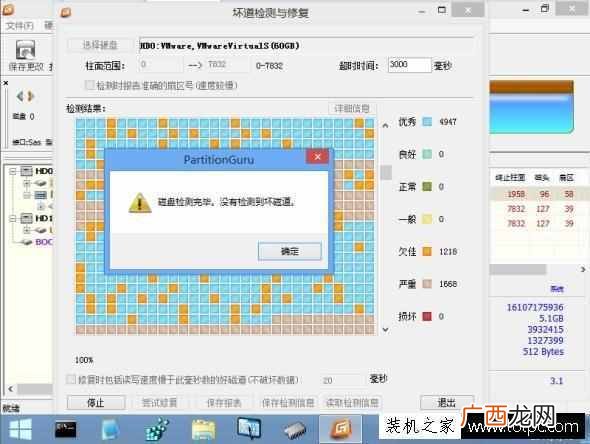Collapse the second partition node under HD0
This screenshot has width=590, height=444.
click(x=27, y=195)
